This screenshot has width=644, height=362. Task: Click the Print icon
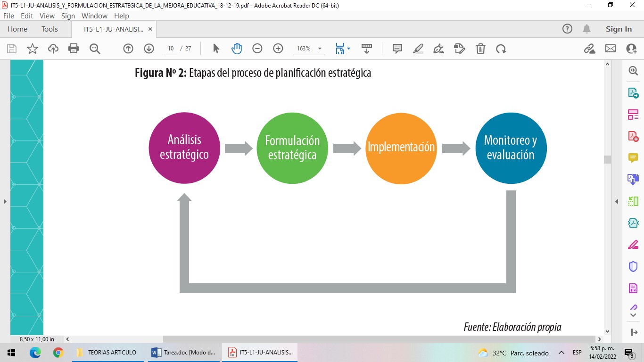pyautogui.click(x=74, y=49)
